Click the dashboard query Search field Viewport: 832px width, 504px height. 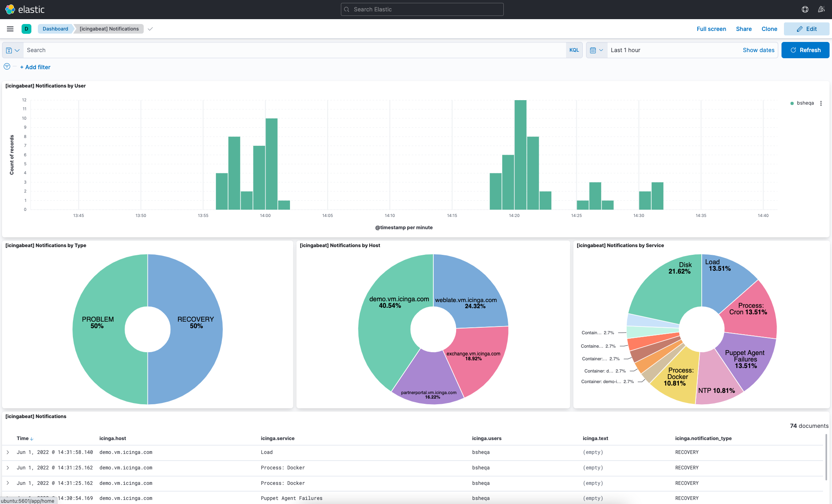pyautogui.click(x=294, y=50)
